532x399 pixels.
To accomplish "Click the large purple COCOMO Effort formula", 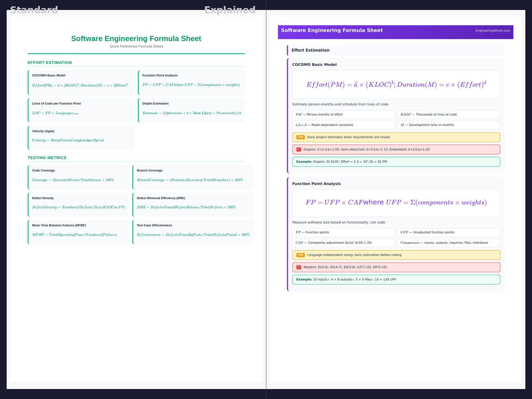I will point(396,84).
